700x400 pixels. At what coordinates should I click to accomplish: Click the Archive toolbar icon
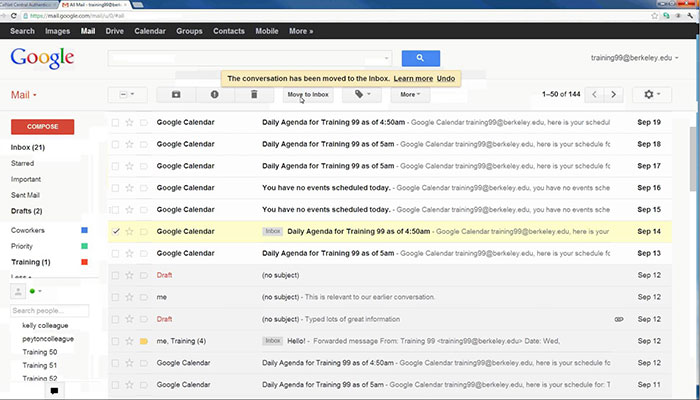(176, 95)
